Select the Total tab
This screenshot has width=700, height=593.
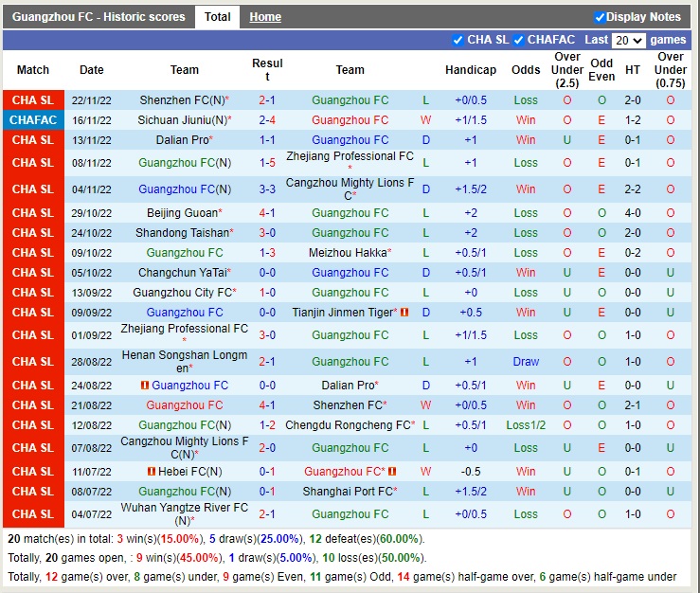pyautogui.click(x=217, y=17)
